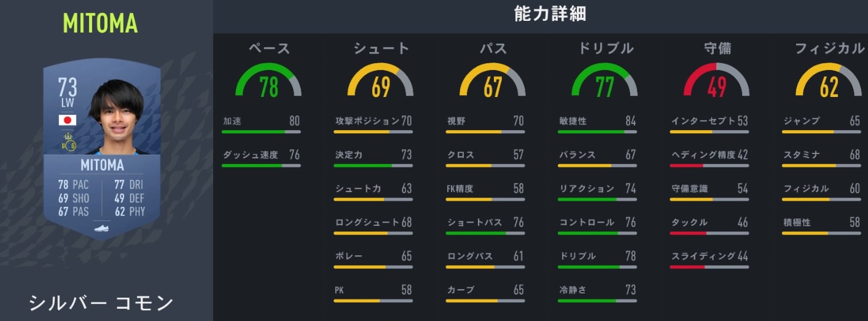Click the yellow シュート gauge showing 69
The height and width of the screenshot is (321, 868).
380,83
